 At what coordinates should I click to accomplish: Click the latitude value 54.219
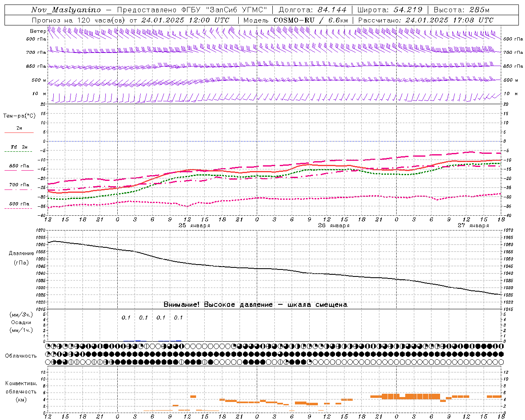(408, 10)
